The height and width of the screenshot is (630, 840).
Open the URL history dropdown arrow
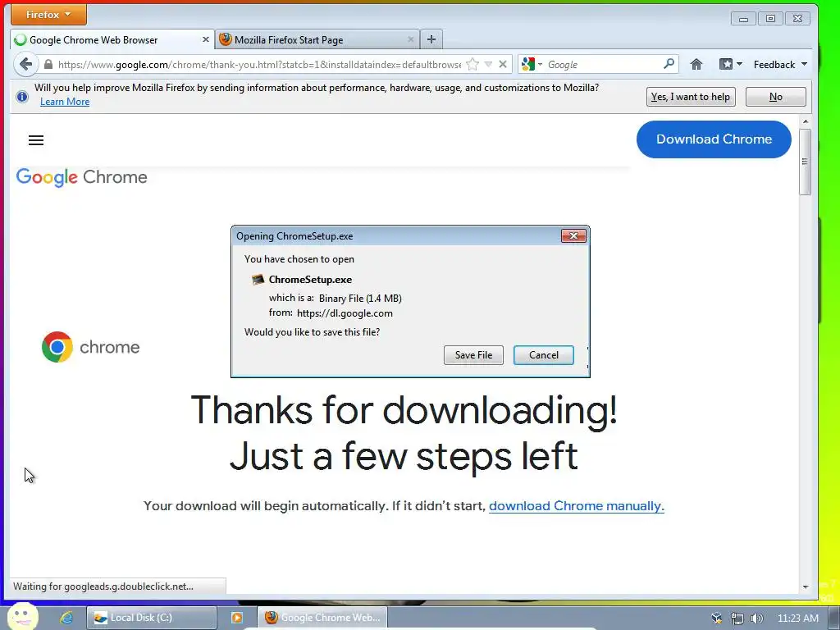[488, 64]
